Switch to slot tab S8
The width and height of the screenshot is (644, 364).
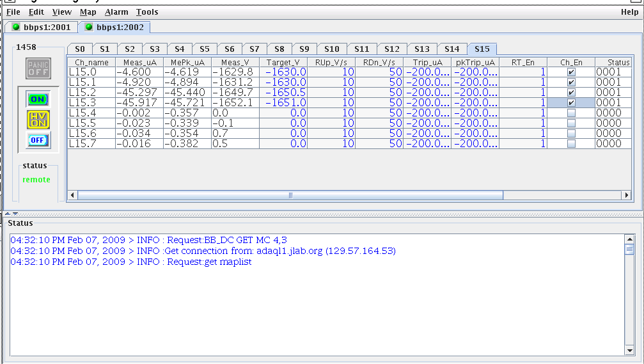click(x=279, y=49)
